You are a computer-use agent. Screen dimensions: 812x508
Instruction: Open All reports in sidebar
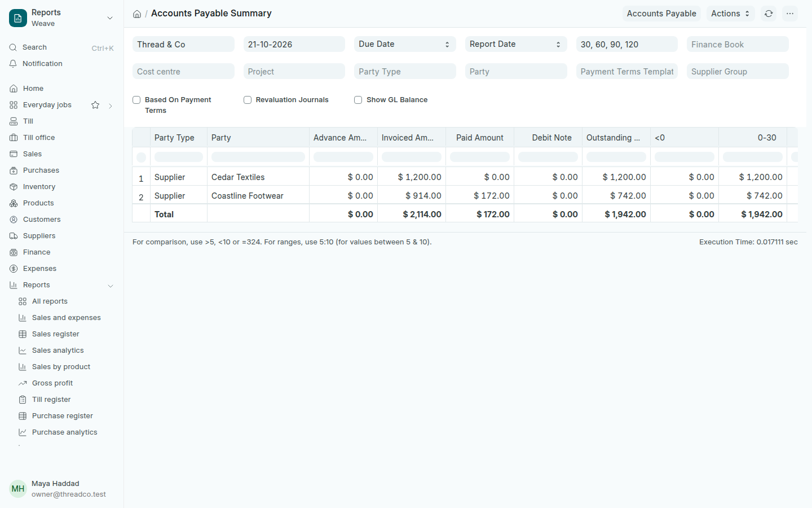(66, 301)
